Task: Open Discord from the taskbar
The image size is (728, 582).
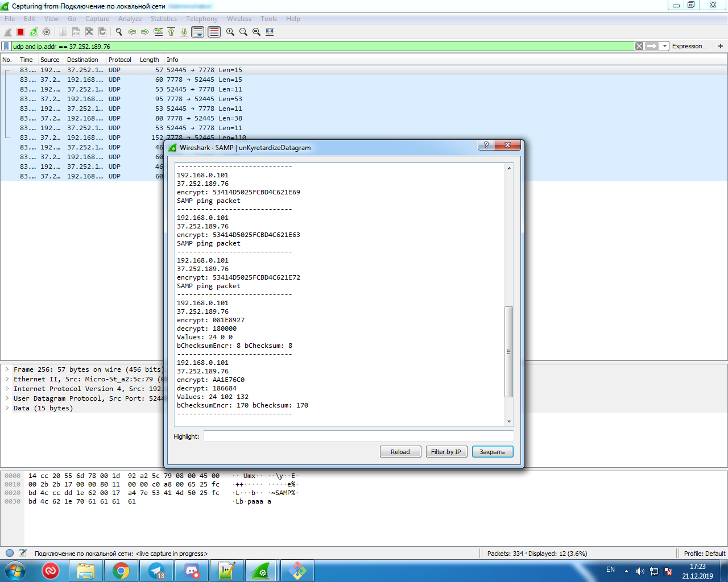Action: point(192,571)
